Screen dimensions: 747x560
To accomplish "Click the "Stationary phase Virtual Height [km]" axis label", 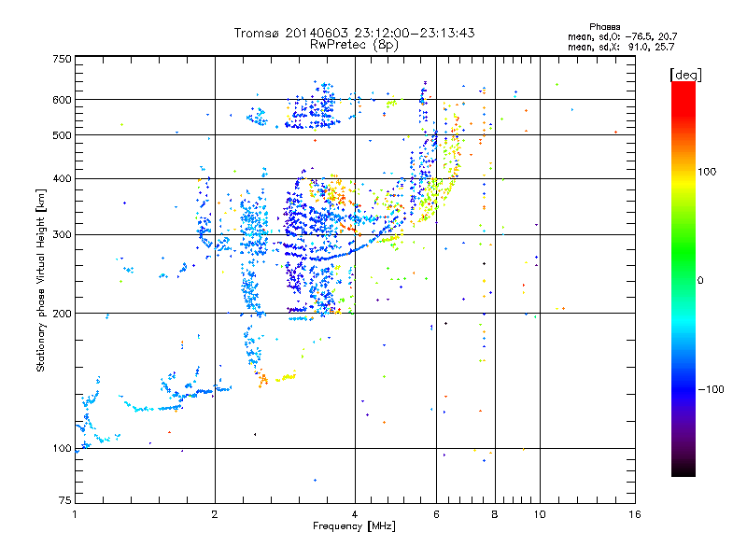I will (x=41, y=280).
